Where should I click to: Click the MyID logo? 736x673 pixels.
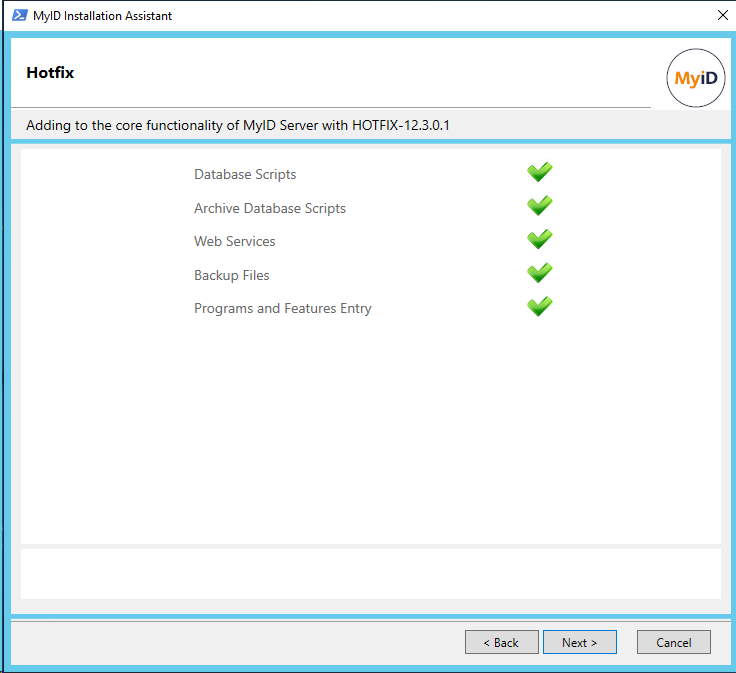[x=695, y=78]
